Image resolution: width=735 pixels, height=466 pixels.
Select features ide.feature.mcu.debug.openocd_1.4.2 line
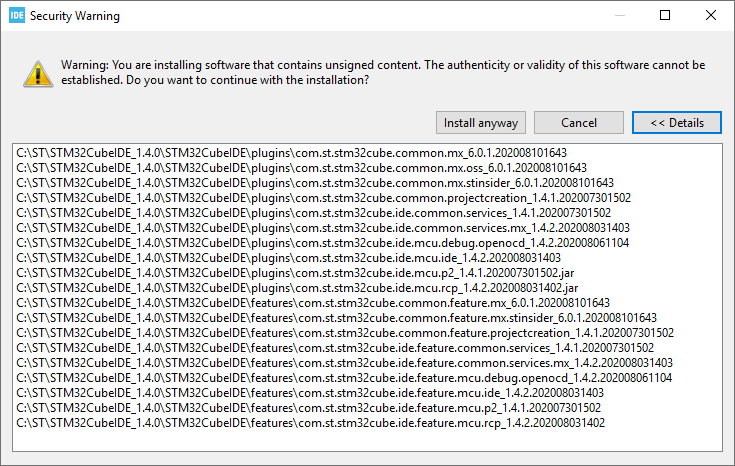click(x=344, y=378)
